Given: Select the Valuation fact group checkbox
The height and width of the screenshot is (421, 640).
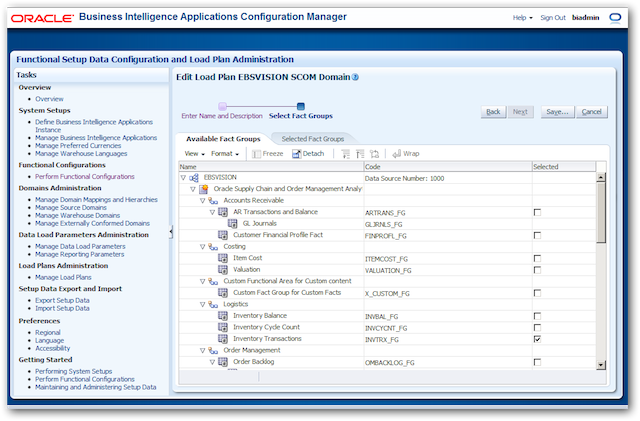Looking at the screenshot, I should tap(538, 270).
